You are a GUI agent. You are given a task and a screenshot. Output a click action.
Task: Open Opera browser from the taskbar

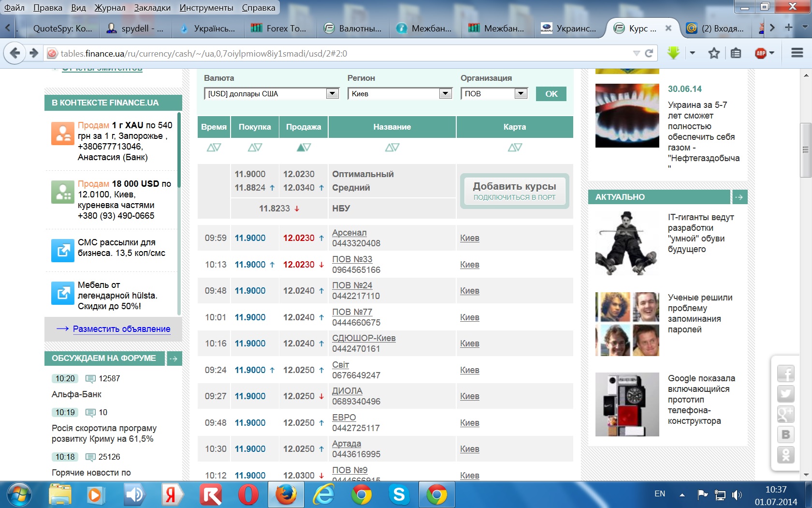tap(248, 494)
